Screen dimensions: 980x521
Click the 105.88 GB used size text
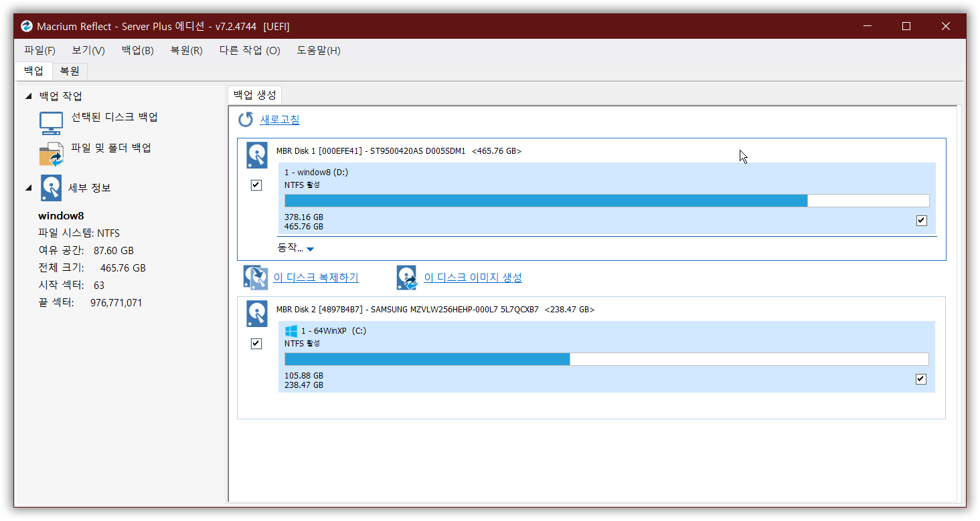[x=304, y=376]
